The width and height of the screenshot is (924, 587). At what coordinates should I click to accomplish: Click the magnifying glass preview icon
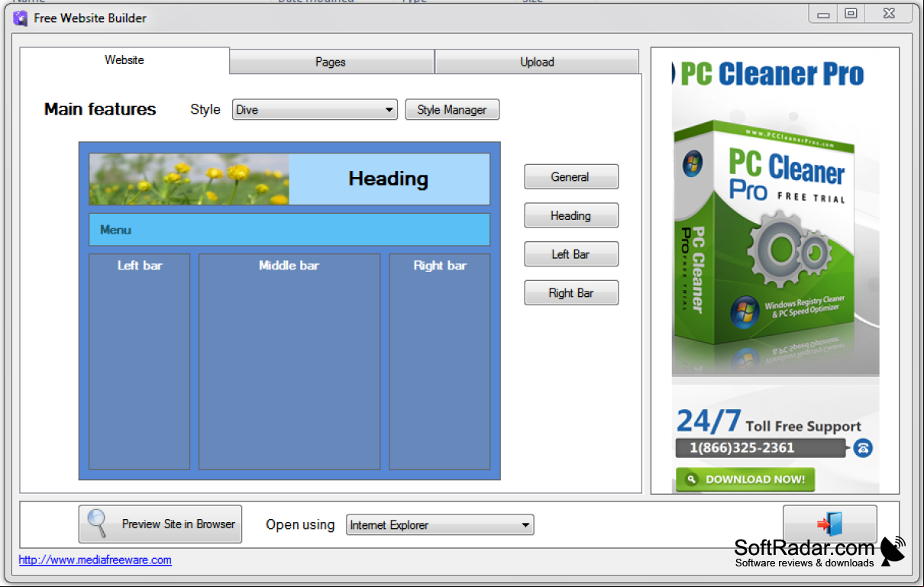click(98, 524)
